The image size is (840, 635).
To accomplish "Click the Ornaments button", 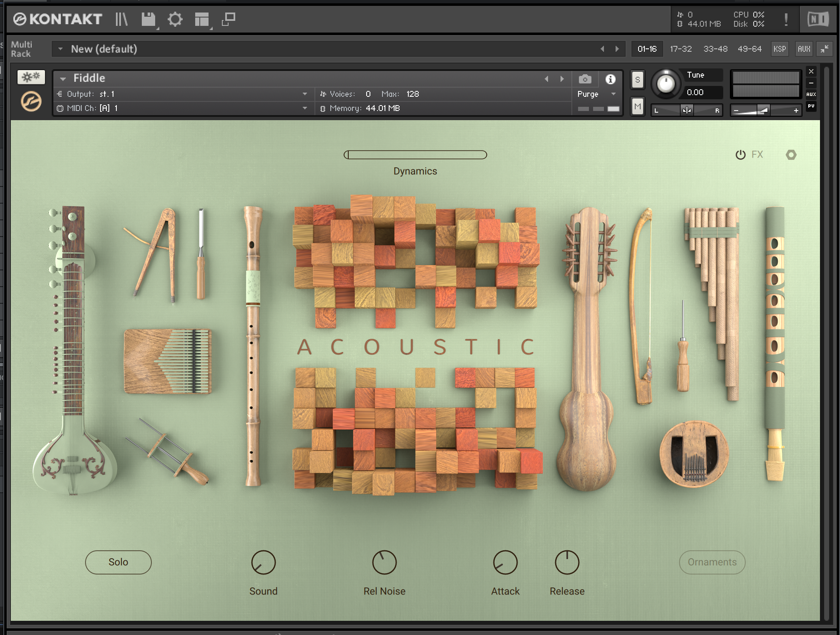I will [x=712, y=562].
